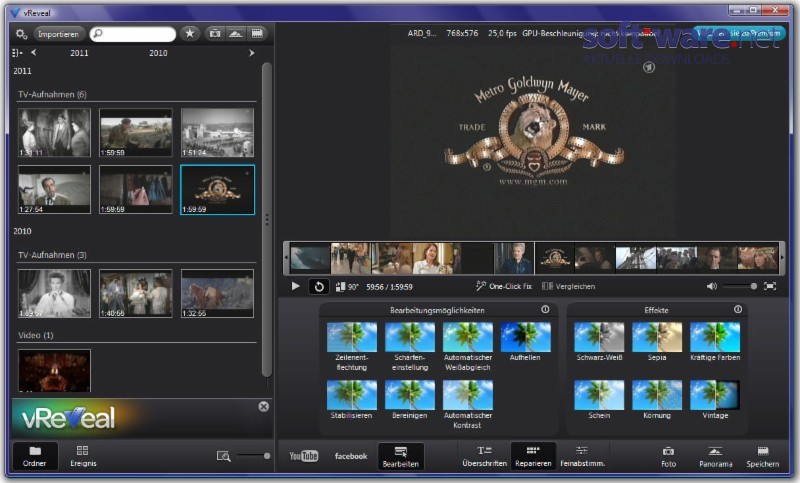Apply Zeilenentflechtung deinterlace fix
The image size is (800, 483).
point(352,346)
